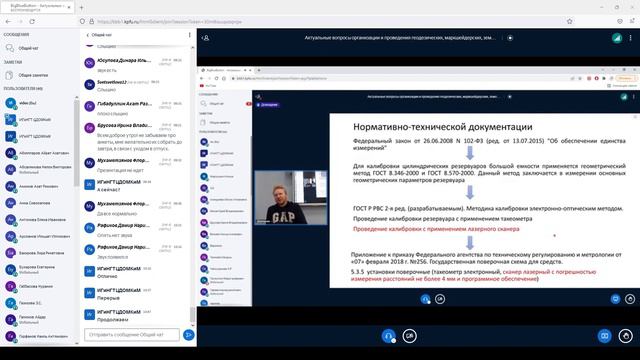Image resolution: width=640 pixels, height=360 pixels.
Task: Click the presenter webcam video thumbnail
Action: [291, 198]
